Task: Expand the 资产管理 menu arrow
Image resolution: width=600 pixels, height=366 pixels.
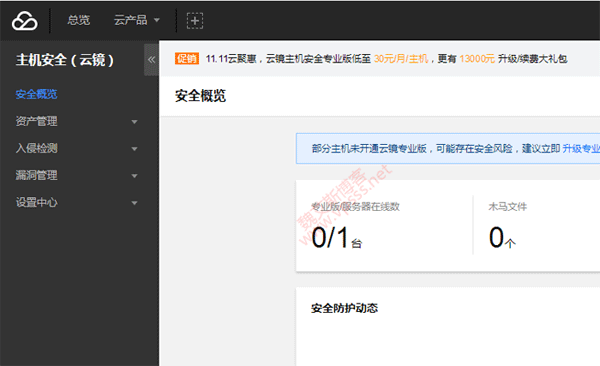Action: click(x=134, y=122)
